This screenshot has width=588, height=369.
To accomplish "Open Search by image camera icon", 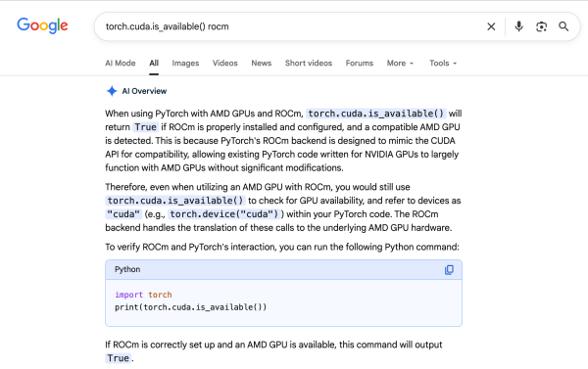I will (541, 26).
